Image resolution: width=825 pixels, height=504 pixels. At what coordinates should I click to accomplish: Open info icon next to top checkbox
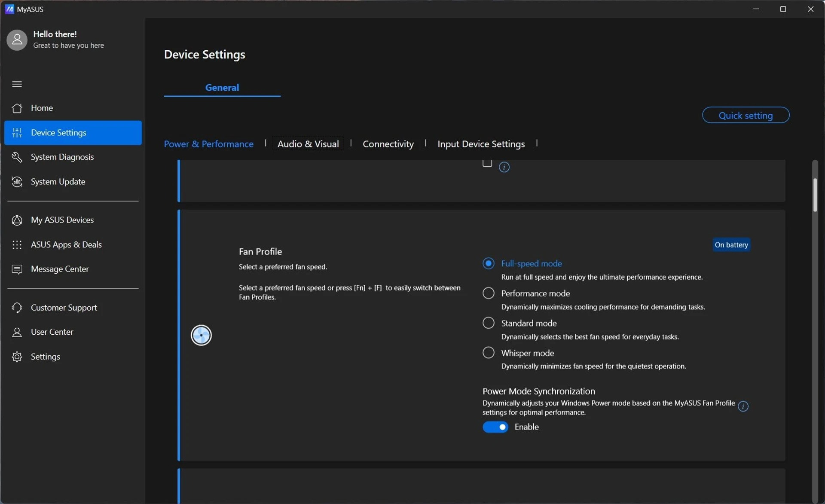click(504, 167)
